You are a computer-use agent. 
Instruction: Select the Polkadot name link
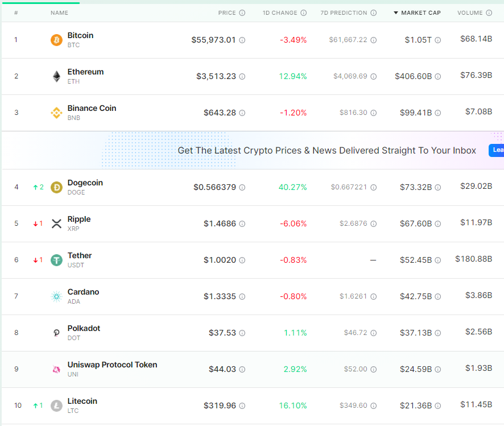(84, 328)
